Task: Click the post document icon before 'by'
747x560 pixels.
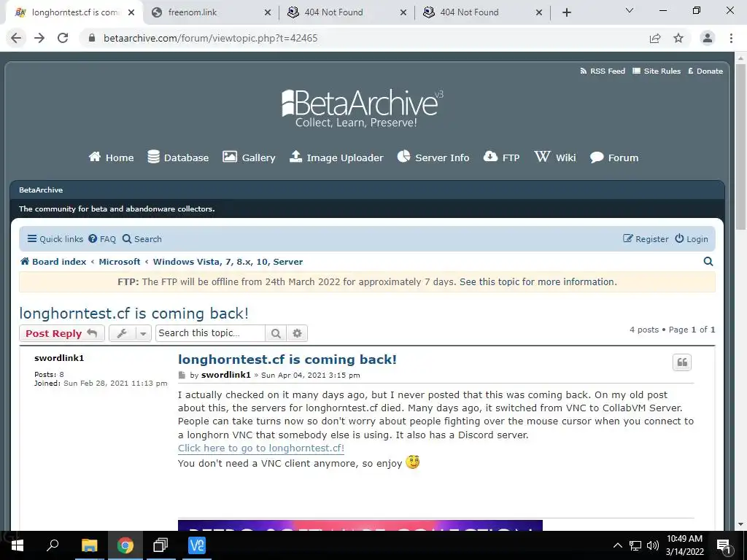Action: point(182,376)
